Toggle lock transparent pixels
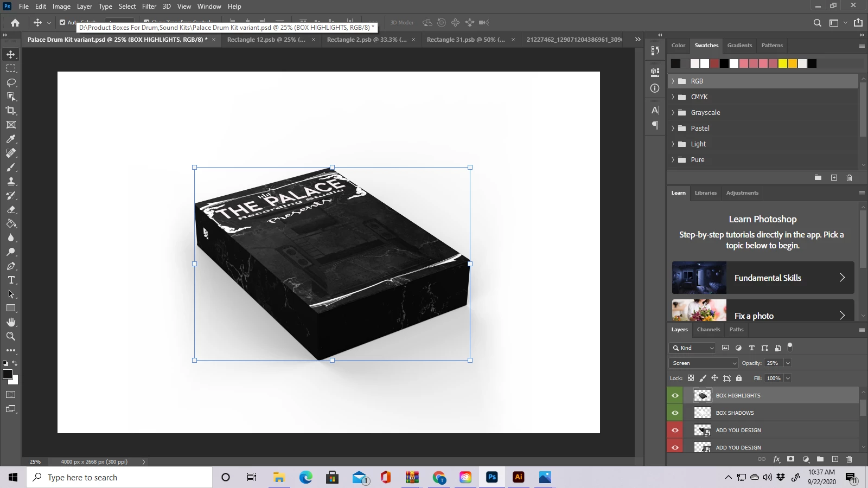868x488 pixels. point(691,378)
